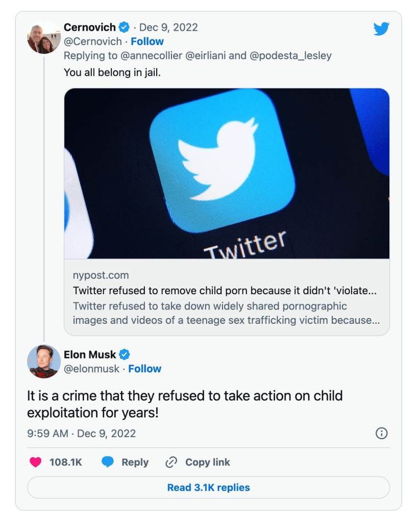The image size is (420, 523).
Task: Click the info circle icon
Action: tap(381, 434)
